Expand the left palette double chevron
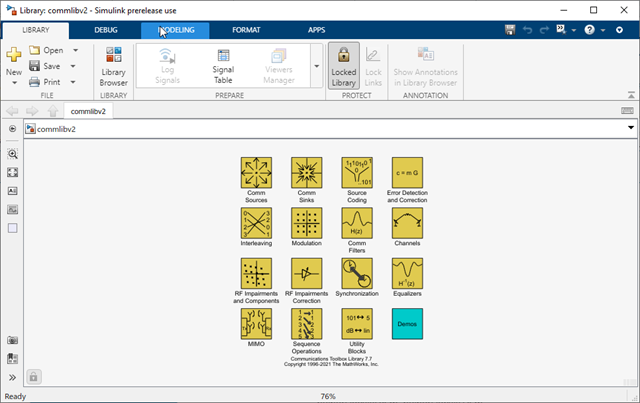Image resolution: width=640 pixels, height=403 pixels. [x=13, y=377]
